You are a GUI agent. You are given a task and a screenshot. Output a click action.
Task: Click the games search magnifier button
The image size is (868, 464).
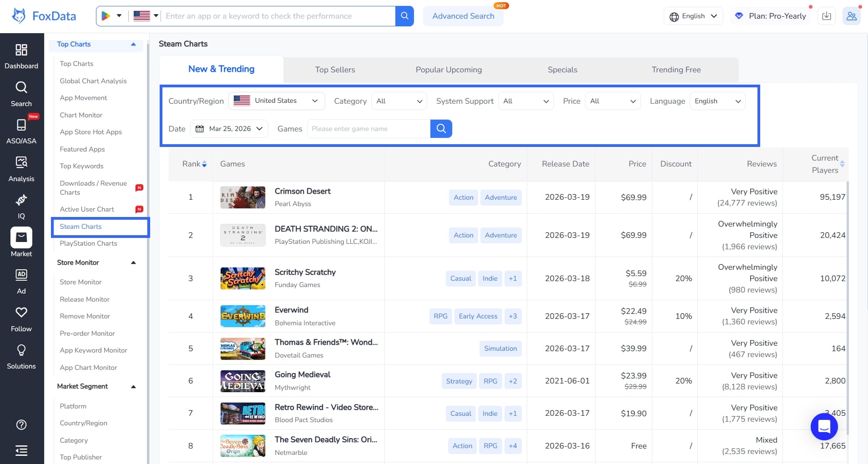(x=441, y=129)
